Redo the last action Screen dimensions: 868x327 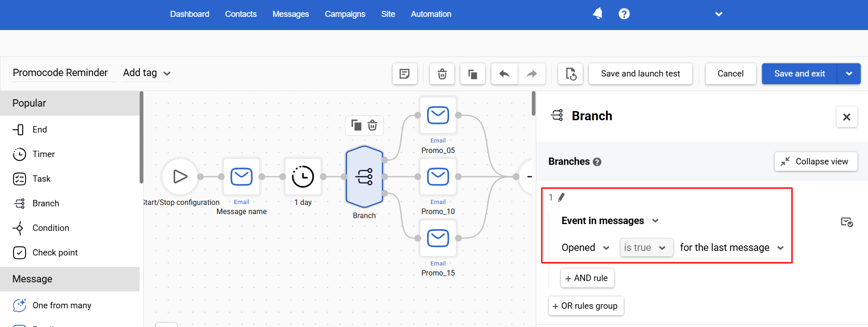click(x=532, y=74)
